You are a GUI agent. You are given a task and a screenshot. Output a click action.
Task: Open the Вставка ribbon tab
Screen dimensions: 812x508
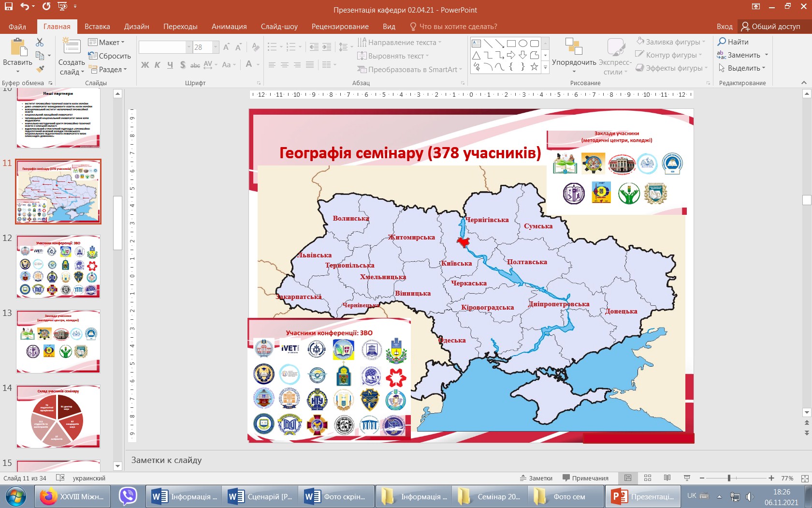point(97,27)
